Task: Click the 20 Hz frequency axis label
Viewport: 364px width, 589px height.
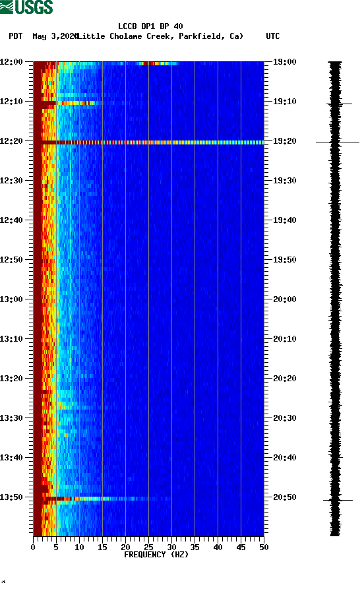Action: coord(125,547)
